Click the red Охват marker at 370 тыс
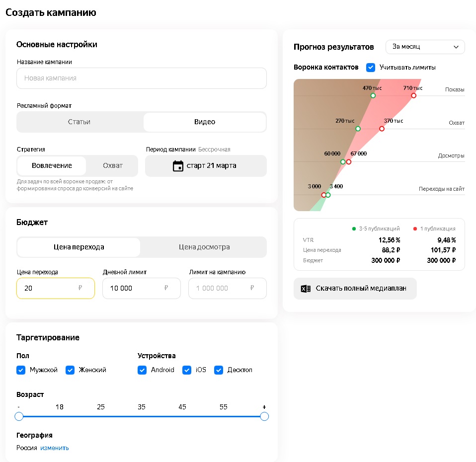476x462 pixels. (x=382, y=129)
